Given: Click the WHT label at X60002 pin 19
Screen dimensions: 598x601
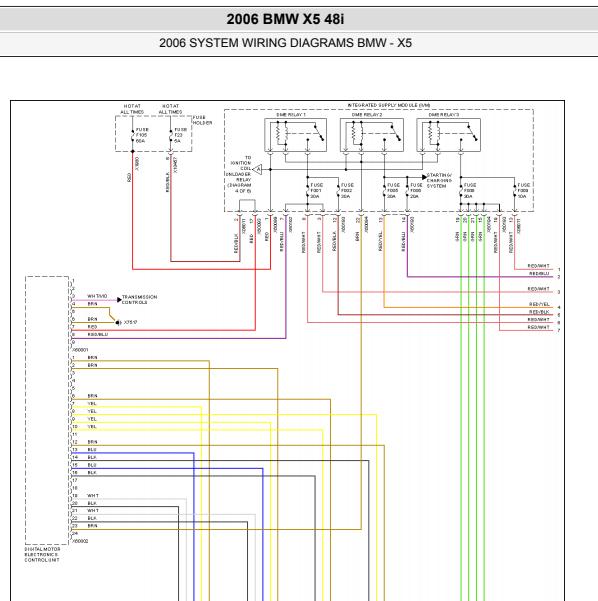Looking at the screenshot, I should pyautogui.click(x=93, y=495).
